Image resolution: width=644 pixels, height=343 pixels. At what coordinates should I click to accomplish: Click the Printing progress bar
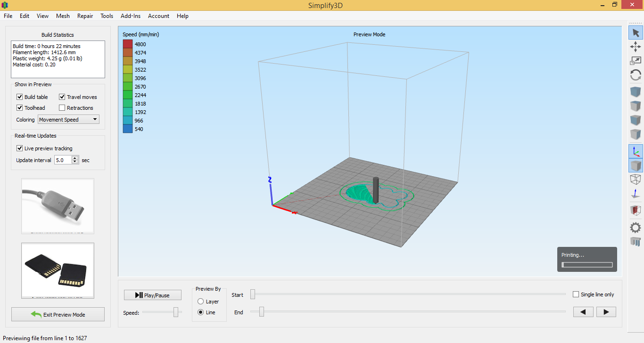point(587,265)
